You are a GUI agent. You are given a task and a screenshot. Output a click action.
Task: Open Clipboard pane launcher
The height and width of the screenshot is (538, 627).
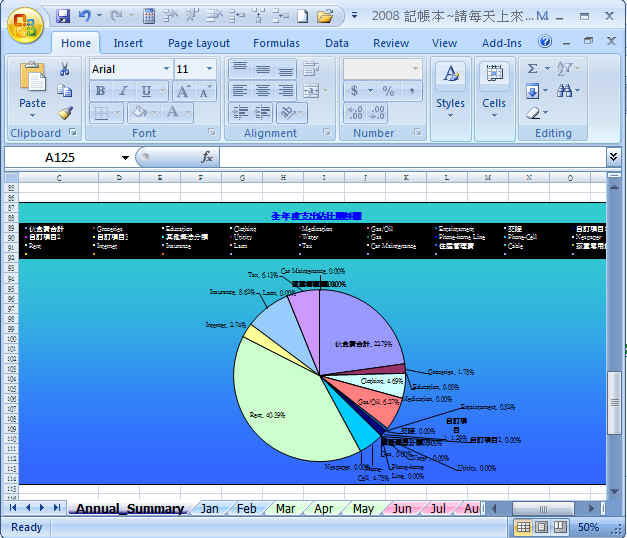(x=72, y=132)
